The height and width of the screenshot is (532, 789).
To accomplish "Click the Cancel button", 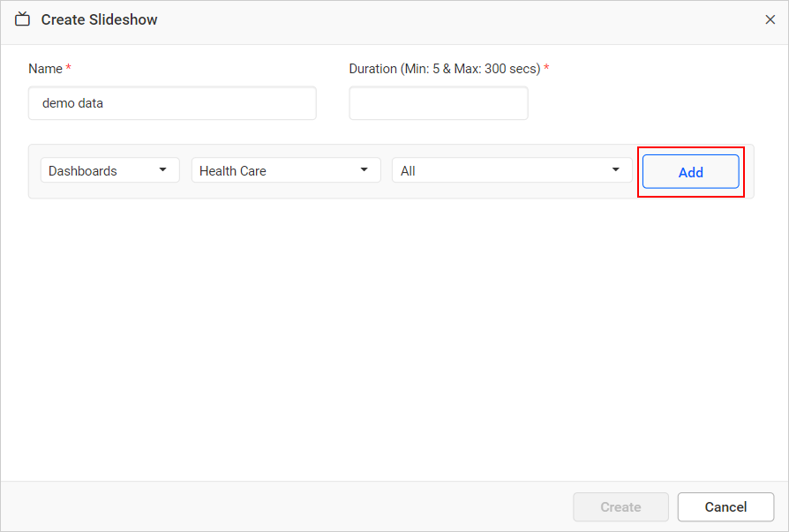I will click(x=725, y=506).
